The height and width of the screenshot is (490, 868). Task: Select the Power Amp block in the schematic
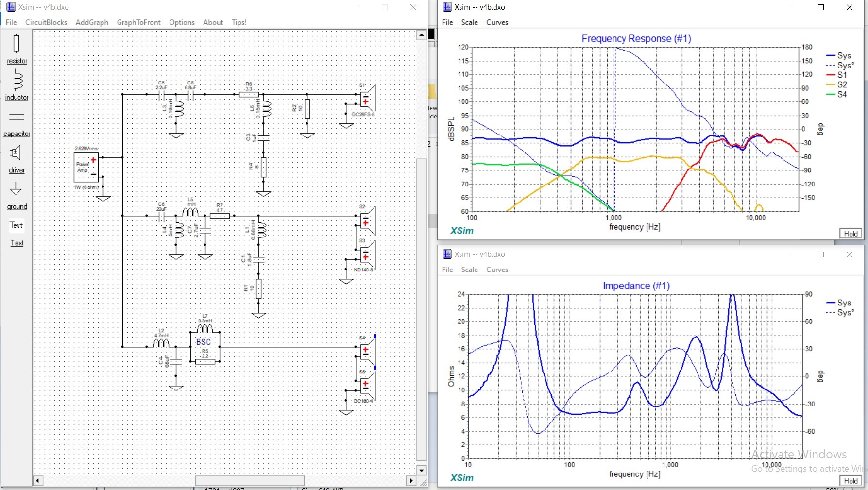point(86,167)
